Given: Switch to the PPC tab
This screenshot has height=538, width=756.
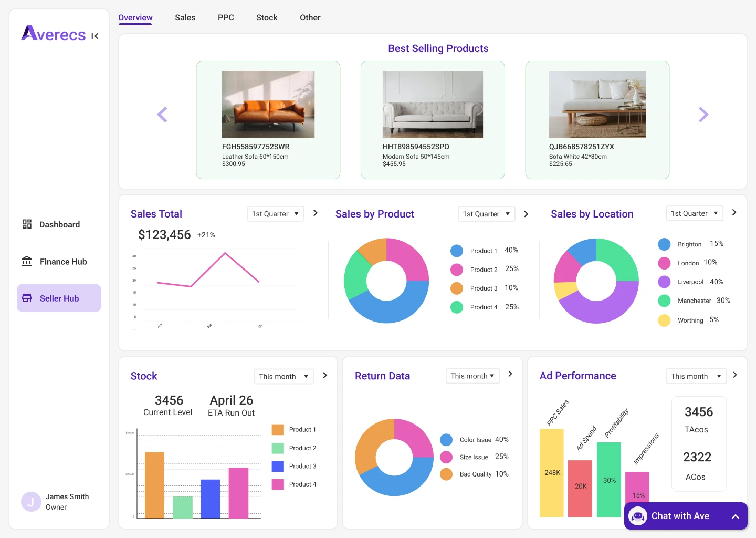Looking at the screenshot, I should coord(226,18).
